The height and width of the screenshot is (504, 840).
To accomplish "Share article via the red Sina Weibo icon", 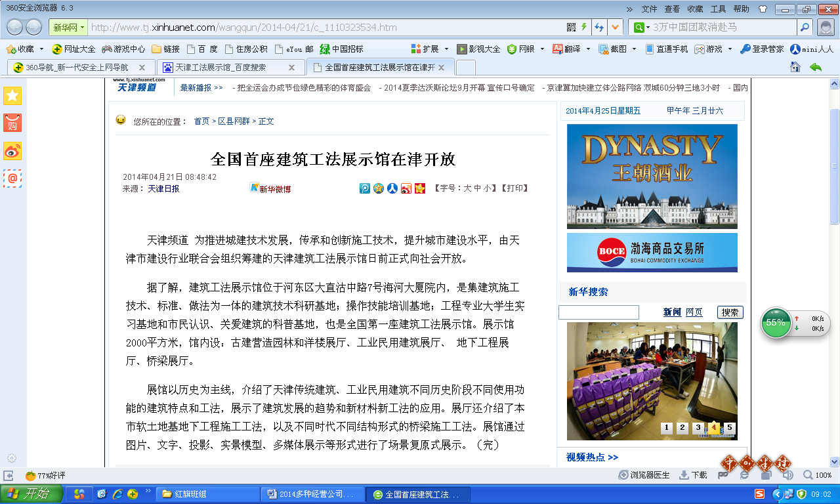I will (x=406, y=188).
